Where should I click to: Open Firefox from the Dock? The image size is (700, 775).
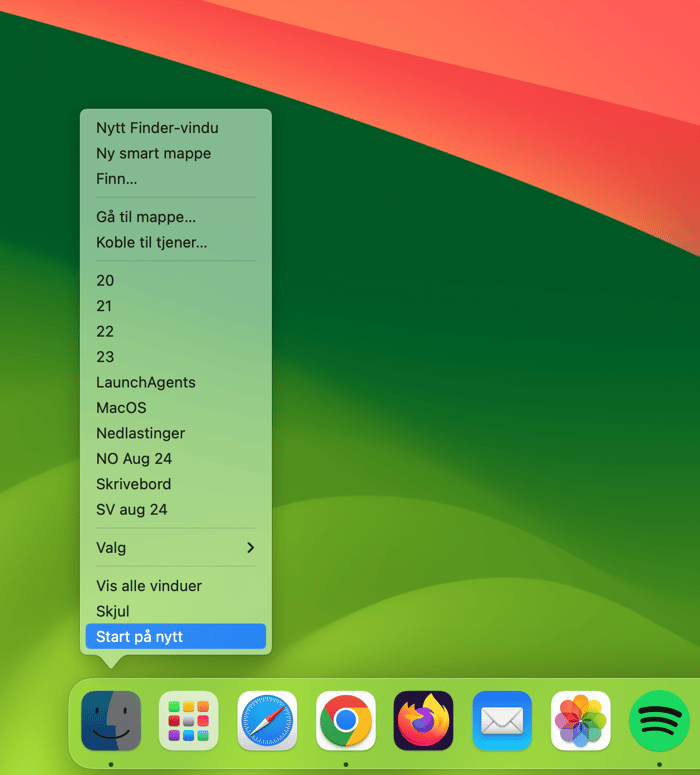[423, 720]
